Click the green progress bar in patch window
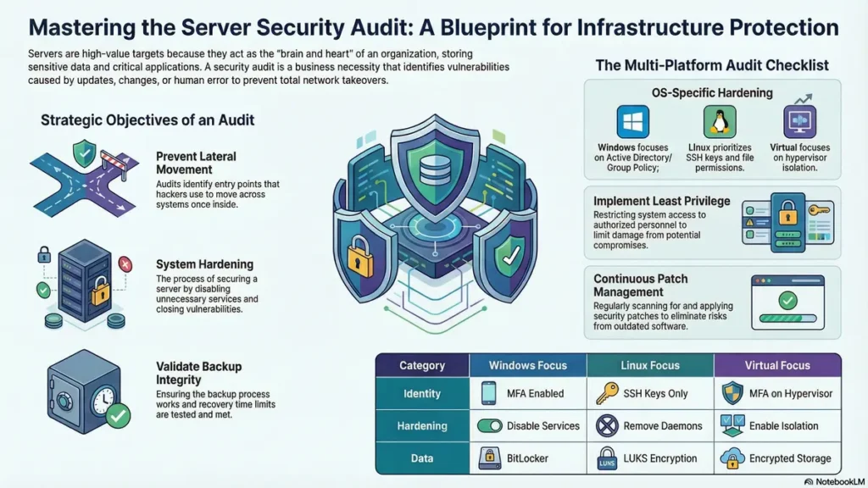The width and height of the screenshot is (868, 488). click(x=787, y=319)
